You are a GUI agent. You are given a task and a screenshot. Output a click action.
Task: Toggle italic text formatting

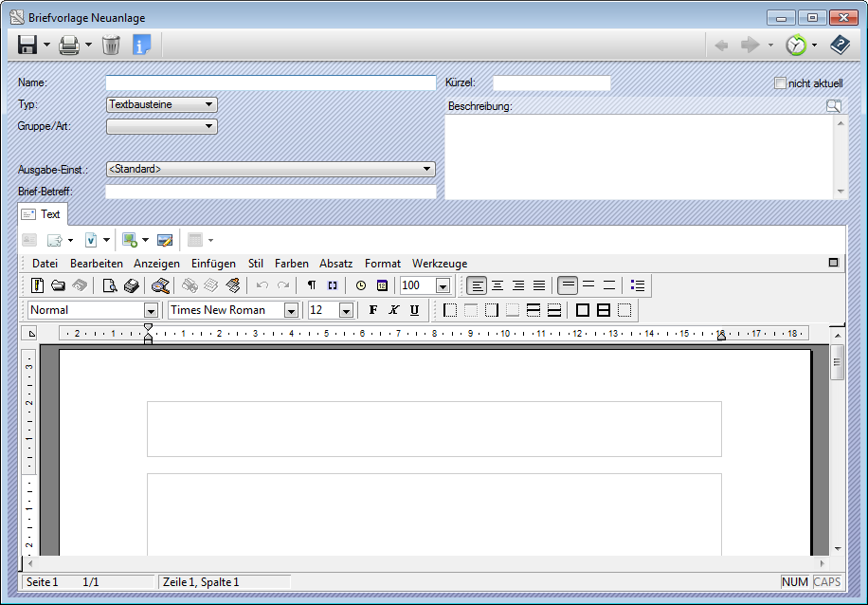(393, 310)
